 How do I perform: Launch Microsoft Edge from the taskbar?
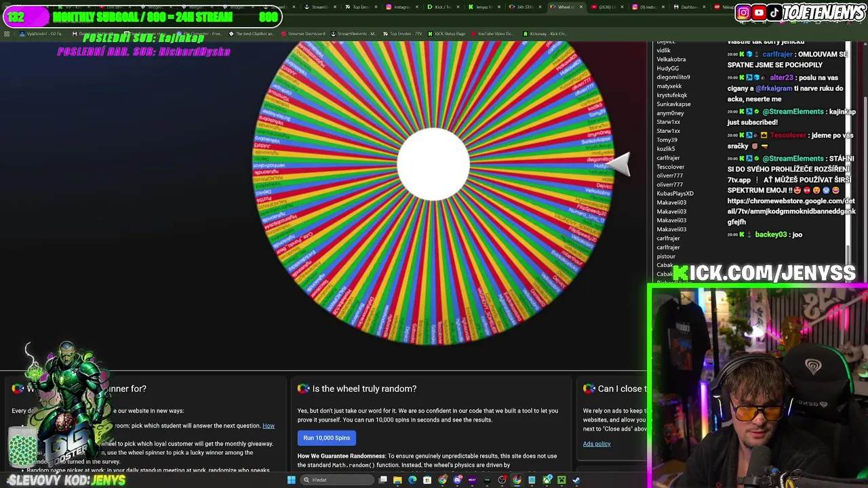[x=412, y=480]
